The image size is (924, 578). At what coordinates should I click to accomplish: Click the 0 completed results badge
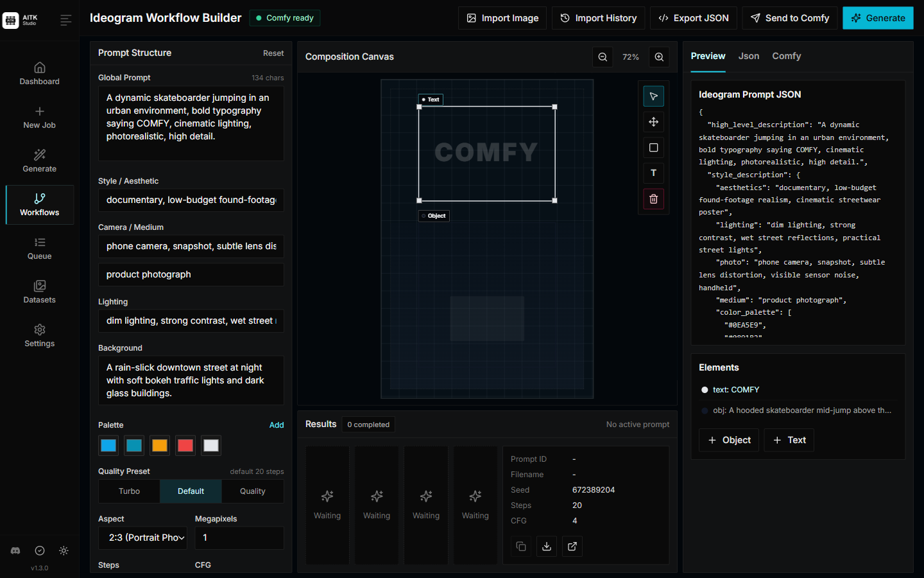click(368, 425)
